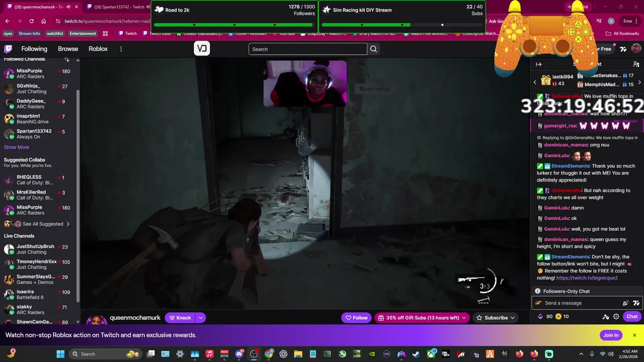The height and width of the screenshot is (362, 644).
Task: Click the Sim Racing kit subs progress bar
Action: [x=402, y=25]
